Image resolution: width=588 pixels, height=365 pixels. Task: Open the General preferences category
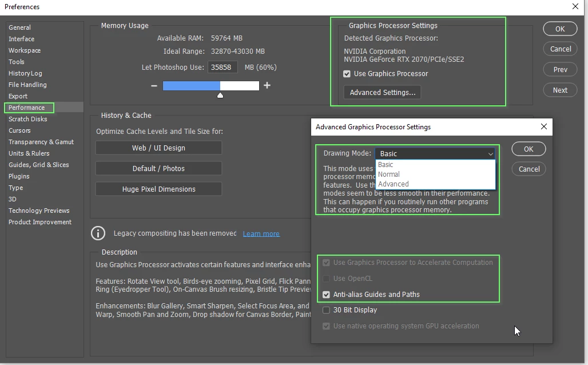pyautogui.click(x=20, y=27)
